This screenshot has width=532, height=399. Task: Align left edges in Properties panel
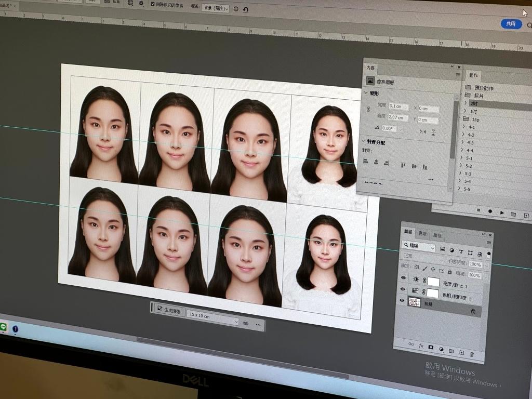[366, 161]
